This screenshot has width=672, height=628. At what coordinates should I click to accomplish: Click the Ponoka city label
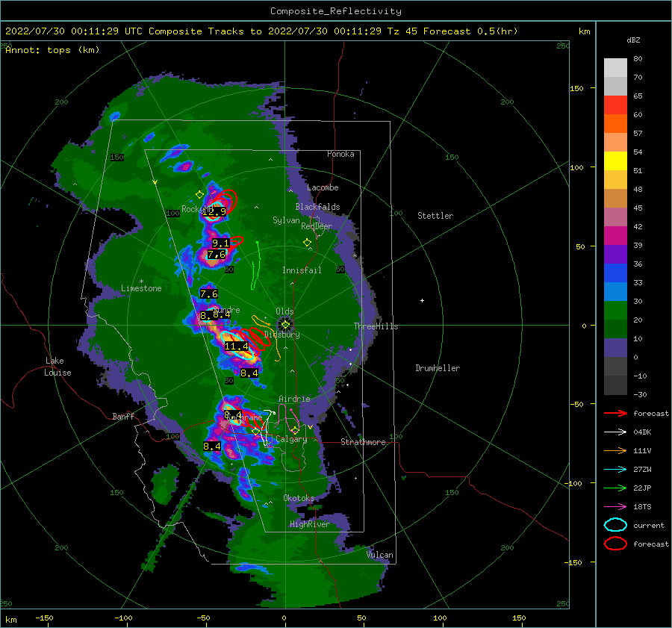tap(340, 154)
